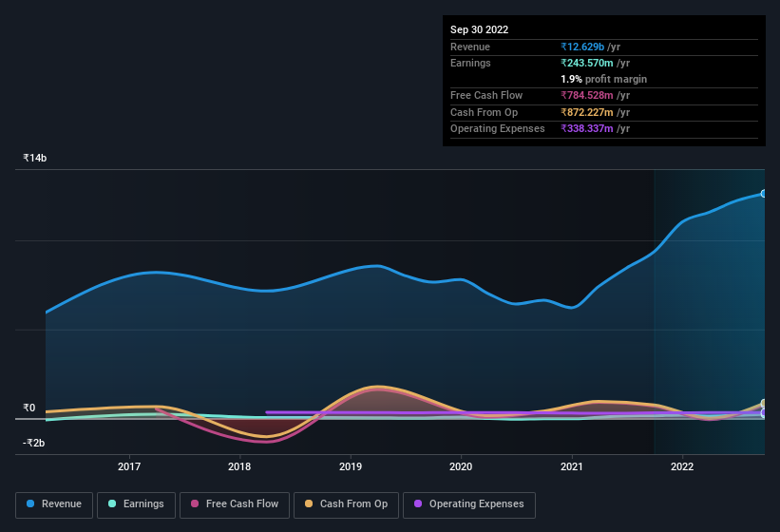Click the Earnings label in tooltip
The width and height of the screenshot is (780, 532).
470,63
